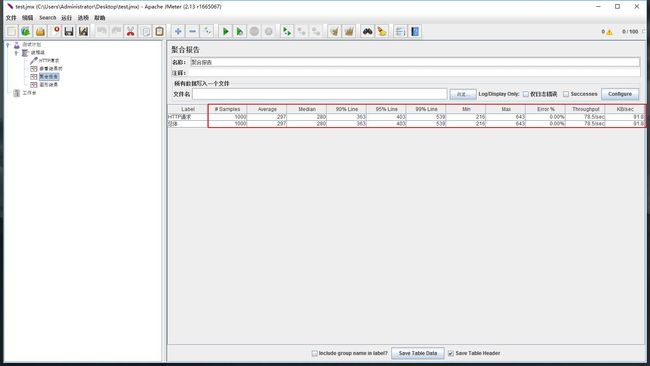Image resolution: width=650 pixels, height=366 pixels.
Task: Click the 名称 name input field
Action: coord(415,62)
